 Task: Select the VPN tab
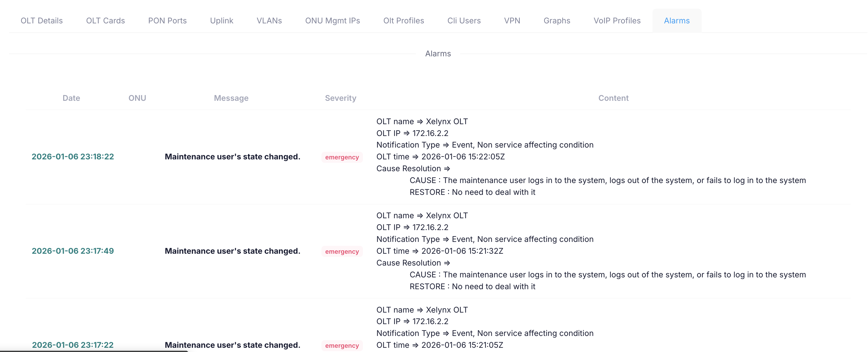[x=512, y=21]
